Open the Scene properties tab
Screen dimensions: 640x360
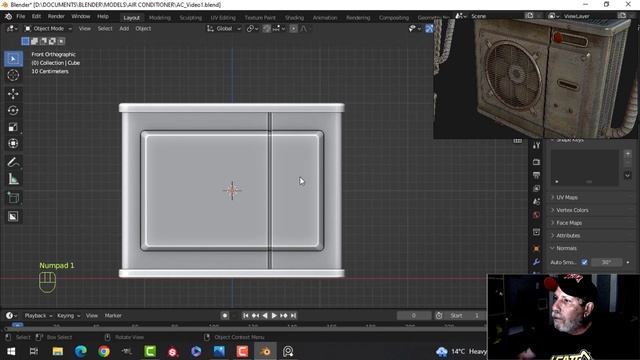(536, 202)
